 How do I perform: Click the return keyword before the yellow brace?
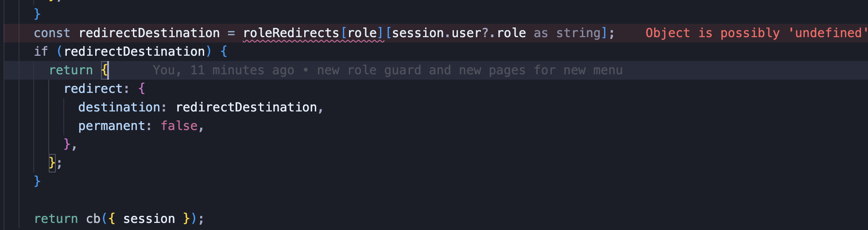pyautogui.click(x=71, y=70)
